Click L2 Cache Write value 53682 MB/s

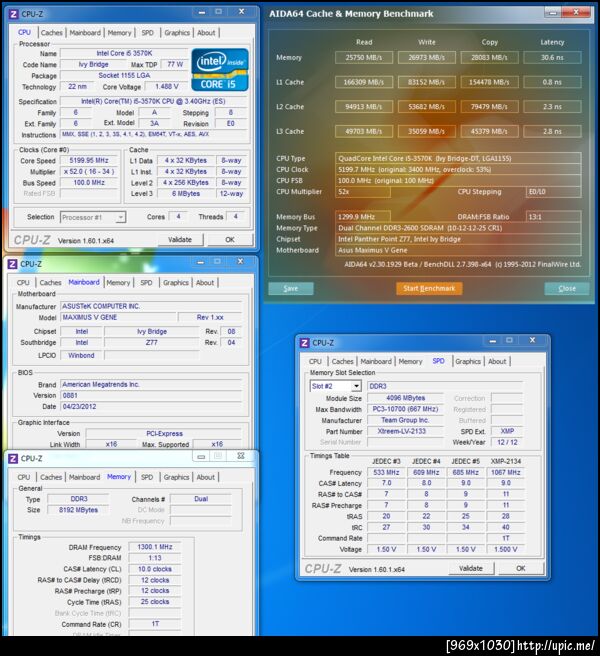[426, 107]
